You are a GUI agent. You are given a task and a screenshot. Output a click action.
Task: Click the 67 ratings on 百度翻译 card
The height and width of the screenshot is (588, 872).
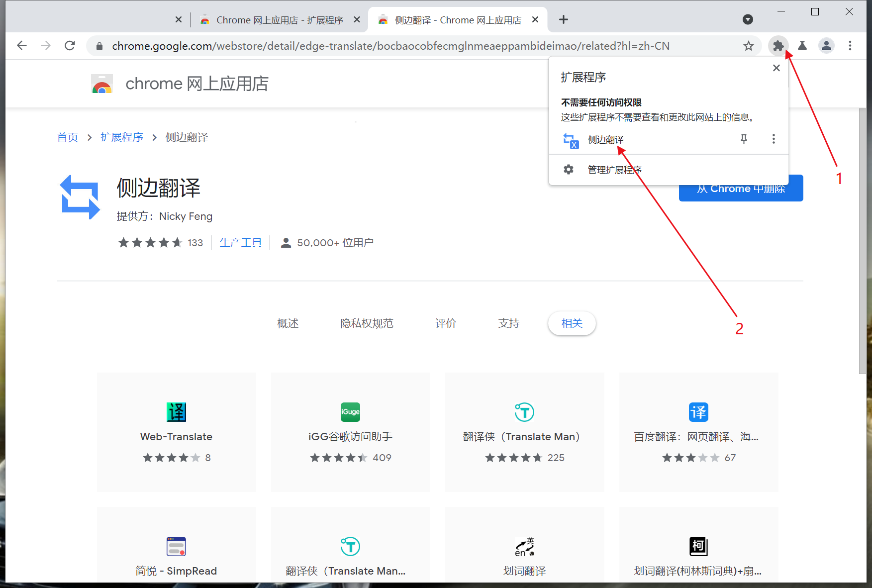point(730,458)
